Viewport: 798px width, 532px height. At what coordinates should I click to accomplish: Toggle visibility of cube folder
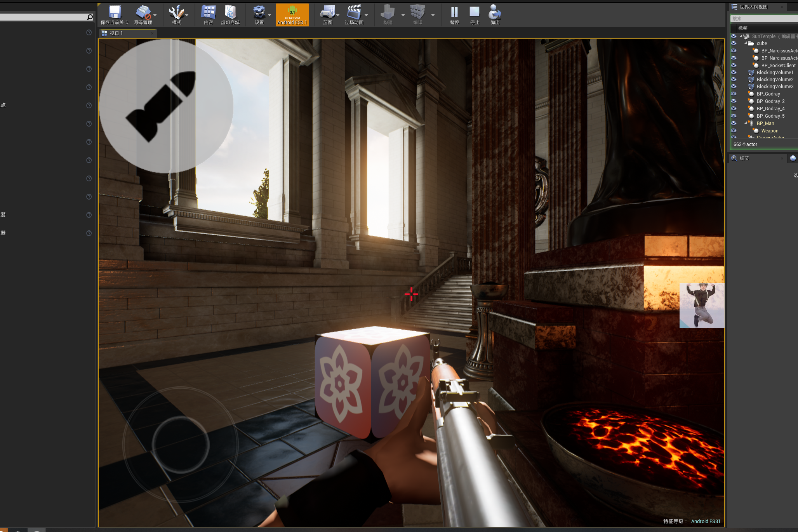[734, 43]
